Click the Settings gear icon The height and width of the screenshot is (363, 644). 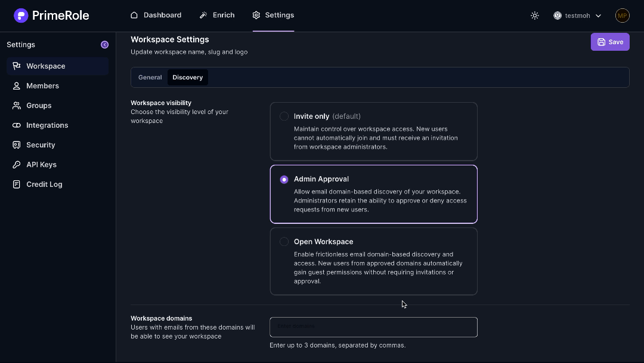pyautogui.click(x=256, y=15)
